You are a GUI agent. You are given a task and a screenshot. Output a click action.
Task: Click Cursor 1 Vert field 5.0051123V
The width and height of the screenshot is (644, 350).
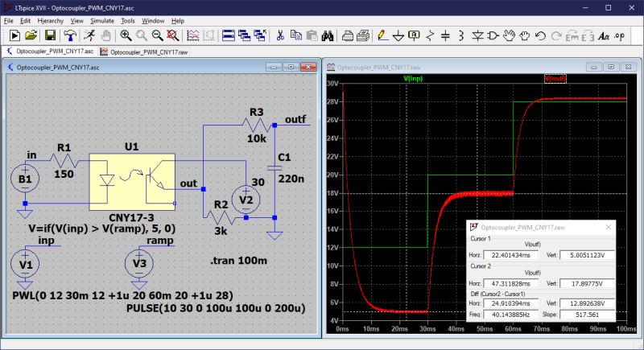coord(588,255)
